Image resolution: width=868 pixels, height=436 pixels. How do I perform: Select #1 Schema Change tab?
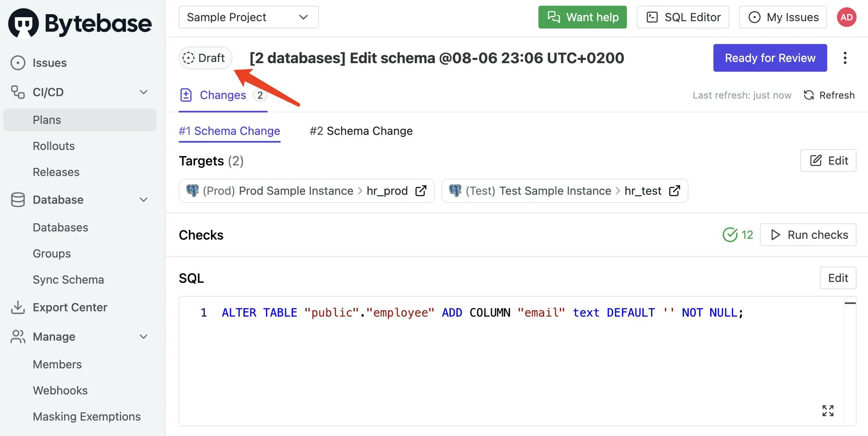229,131
